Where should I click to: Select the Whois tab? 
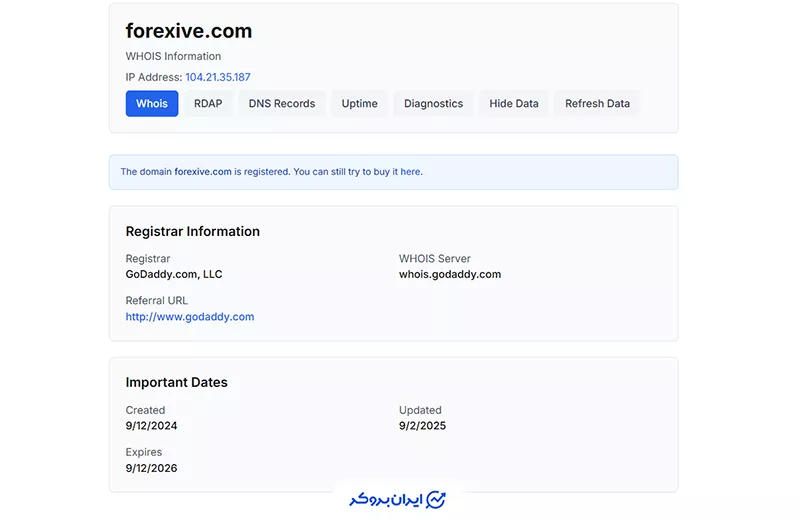pos(152,104)
